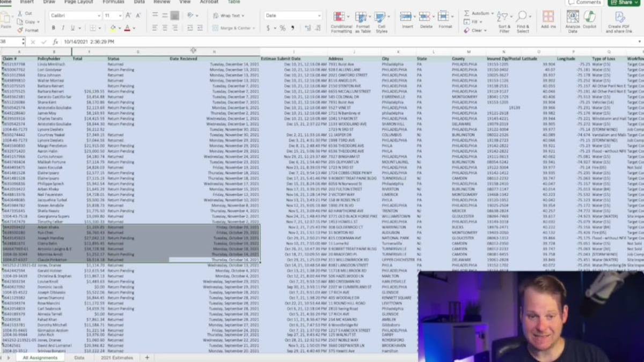Open the fill color dropdown arrow
The image size is (644, 362).
pos(119,28)
